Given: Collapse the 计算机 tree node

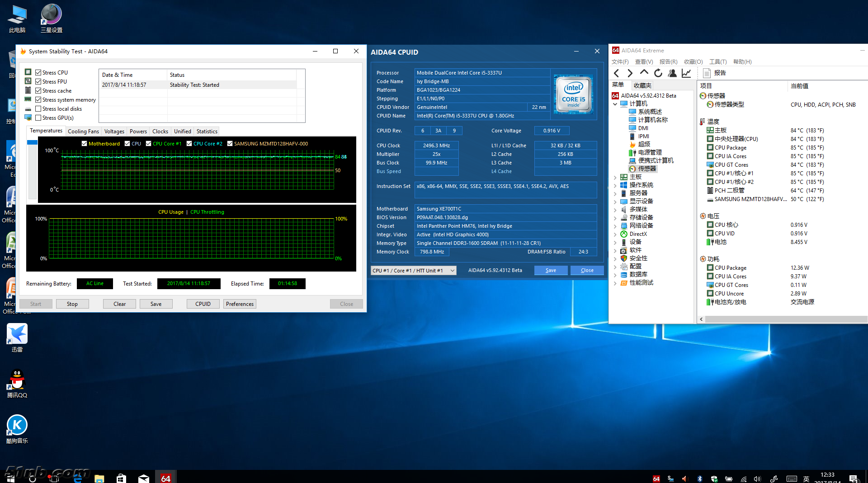Looking at the screenshot, I should (x=615, y=104).
